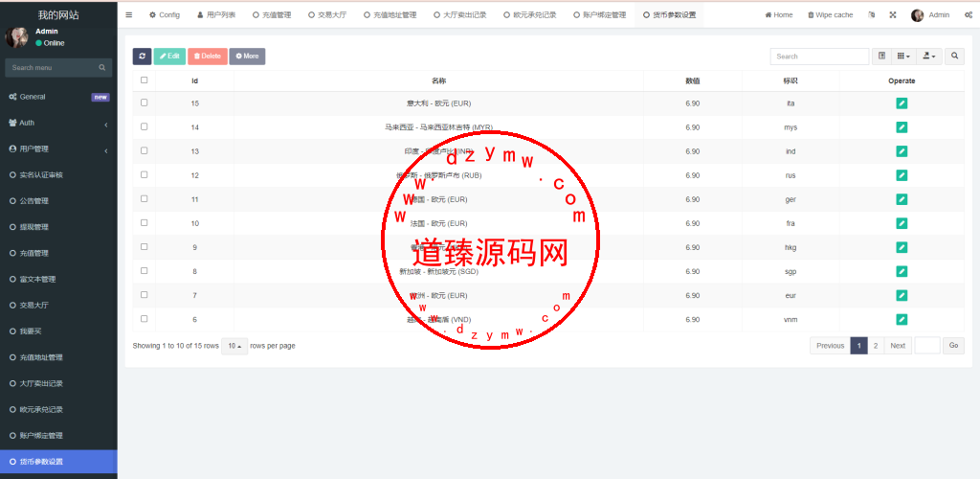Click the magnifier icon in sidebar menu search
This screenshot has width=980, height=479.
pos(101,67)
